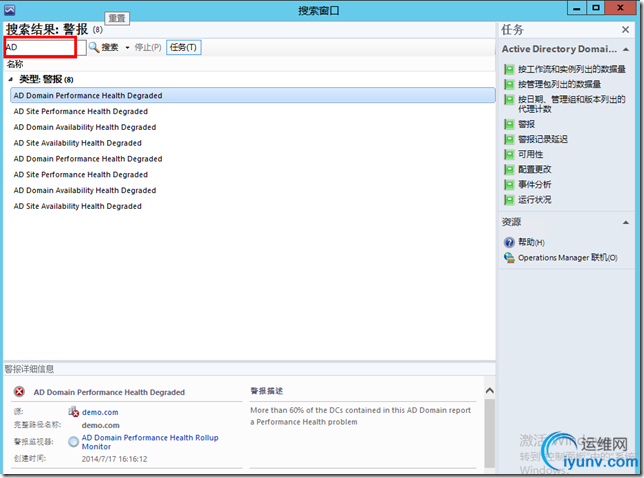644x478 pixels.
Task: Open the 事件分析 report icon
Action: click(509, 184)
